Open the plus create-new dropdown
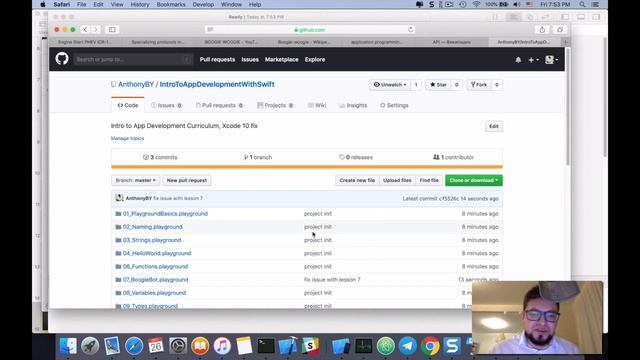The image size is (640, 360). coord(533,60)
